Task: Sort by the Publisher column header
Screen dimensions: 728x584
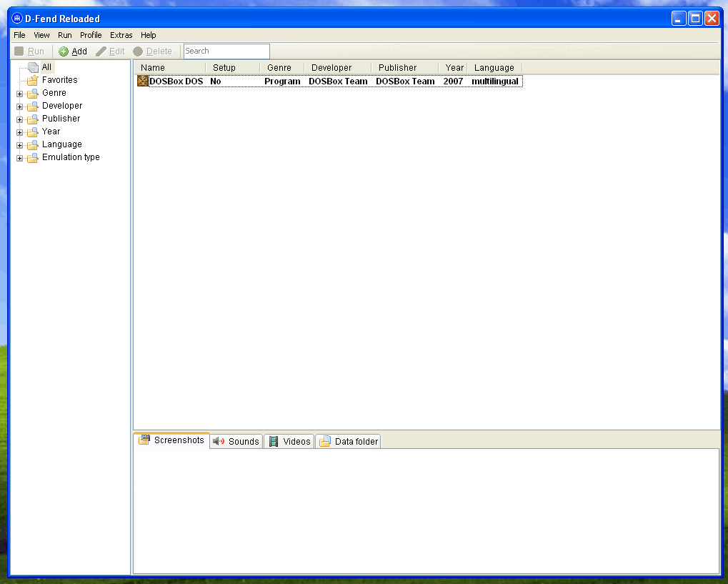Action: (x=404, y=68)
